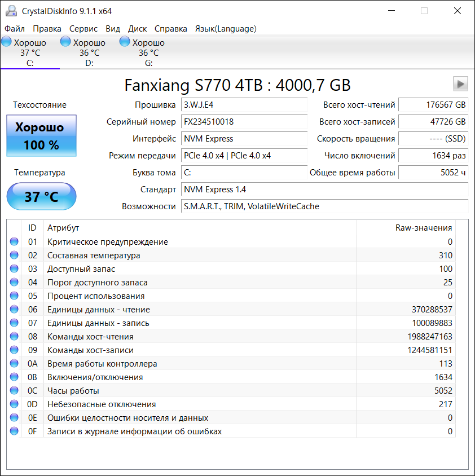Select disk G: tab

click(x=148, y=52)
